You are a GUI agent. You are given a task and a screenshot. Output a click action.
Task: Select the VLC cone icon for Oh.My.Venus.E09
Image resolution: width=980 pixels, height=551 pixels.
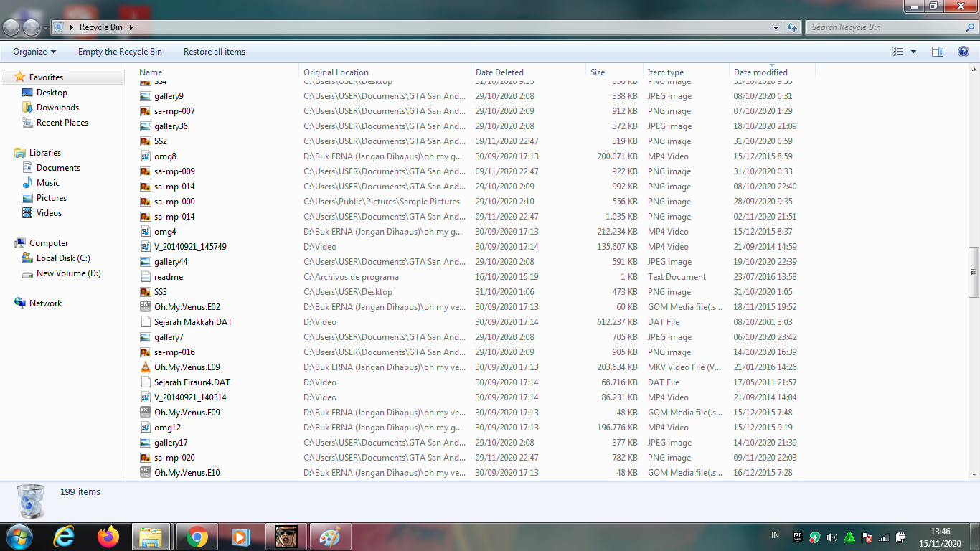pos(146,367)
